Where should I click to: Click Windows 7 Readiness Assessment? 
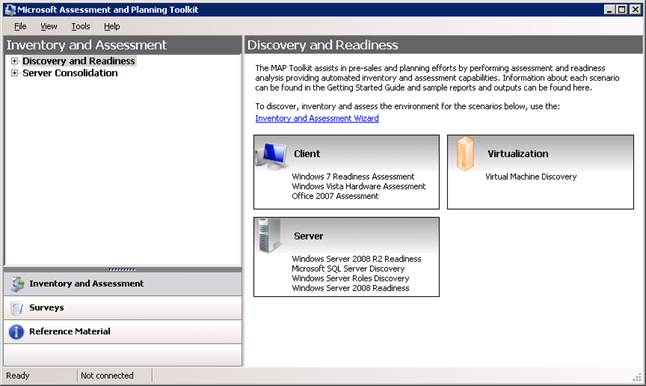click(353, 177)
